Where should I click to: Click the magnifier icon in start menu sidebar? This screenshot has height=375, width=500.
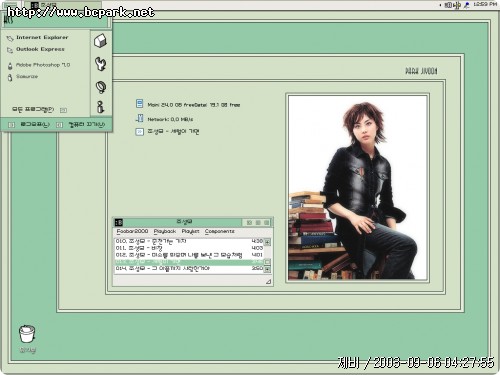coord(101,87)
